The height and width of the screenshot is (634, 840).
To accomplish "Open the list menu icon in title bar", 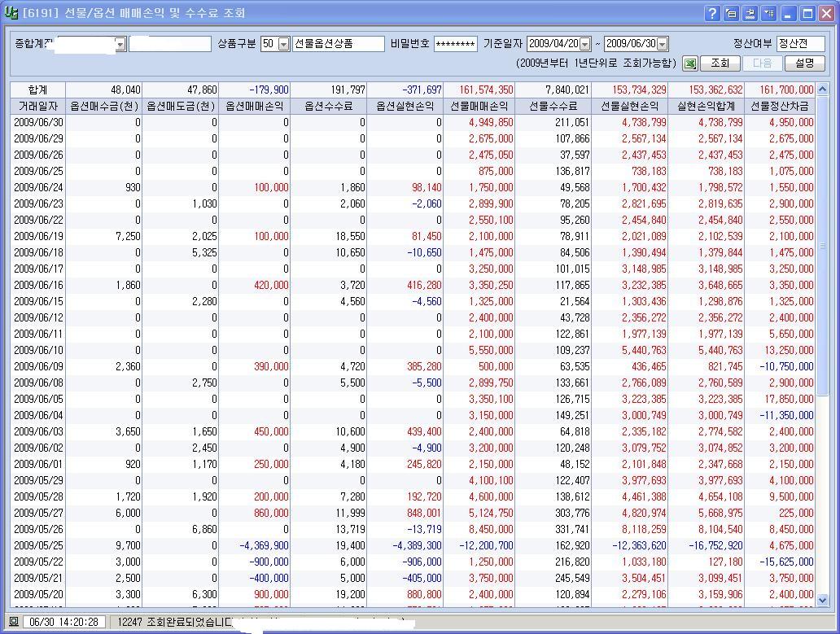I will tap(769, 13).
